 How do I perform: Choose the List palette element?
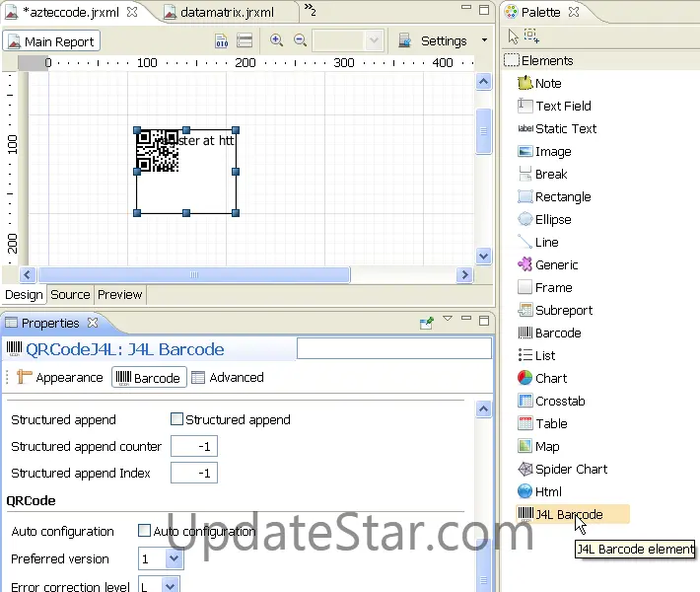coord(536,355)
